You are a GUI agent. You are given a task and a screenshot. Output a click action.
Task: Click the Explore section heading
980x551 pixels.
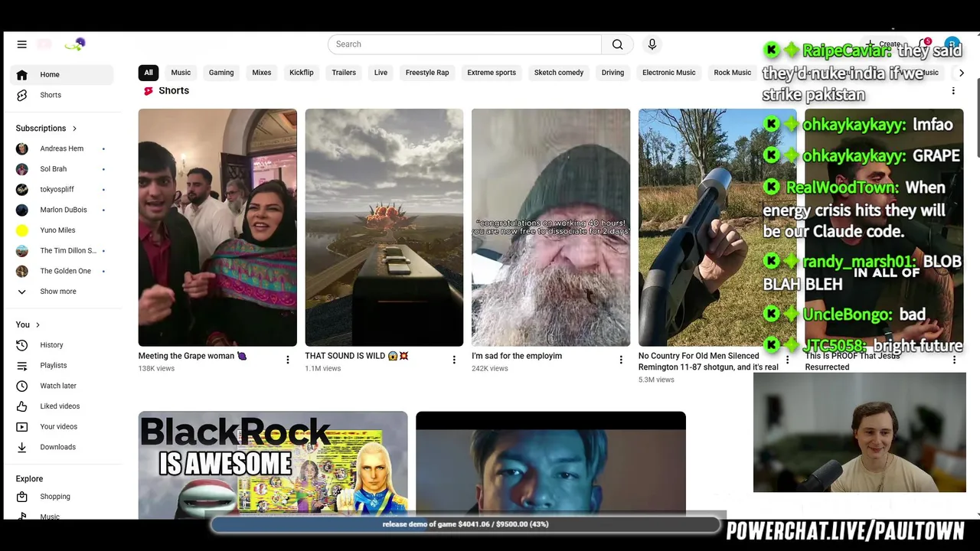tap(29, 479)
